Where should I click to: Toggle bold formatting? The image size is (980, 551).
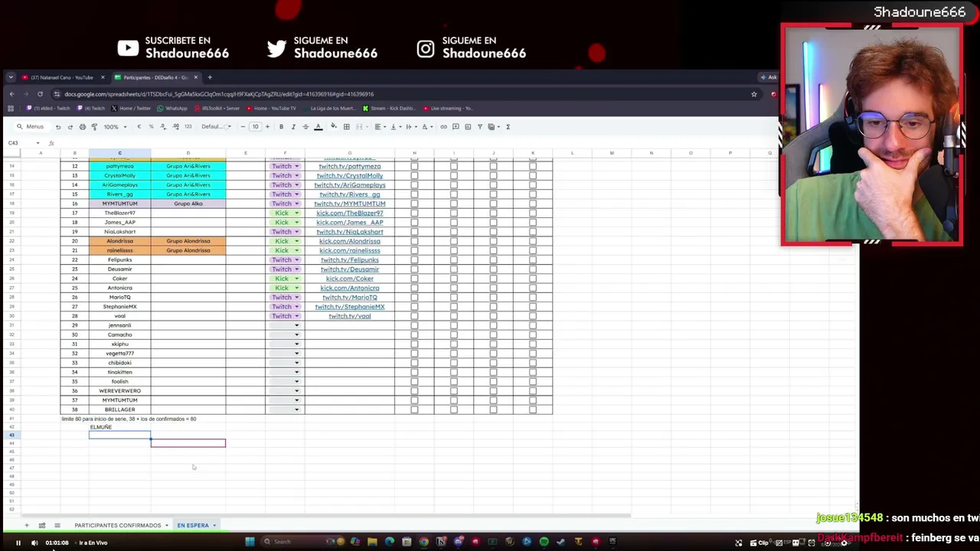pos(281,127)
